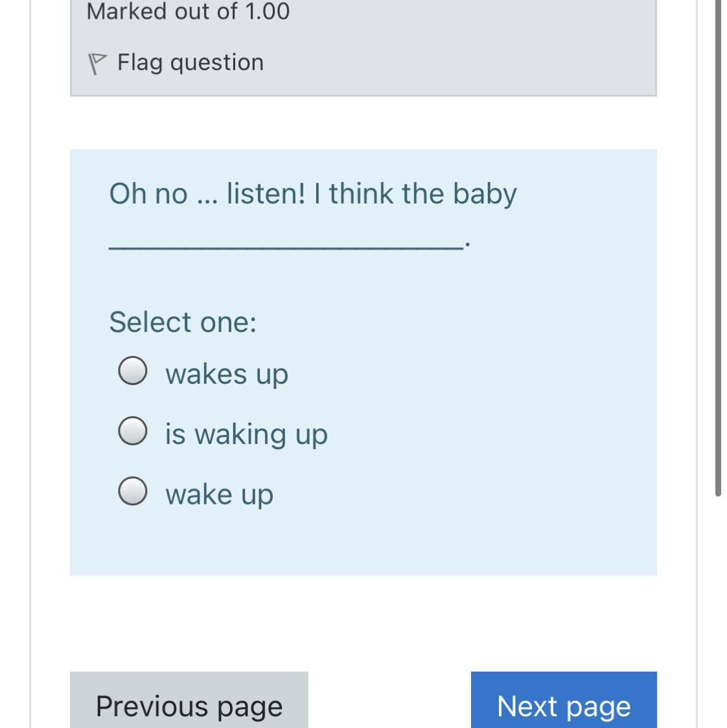Click the word "baby" in the question
Image resolution: width=727 pixels, height=728 pixels.
pos(485,194)
